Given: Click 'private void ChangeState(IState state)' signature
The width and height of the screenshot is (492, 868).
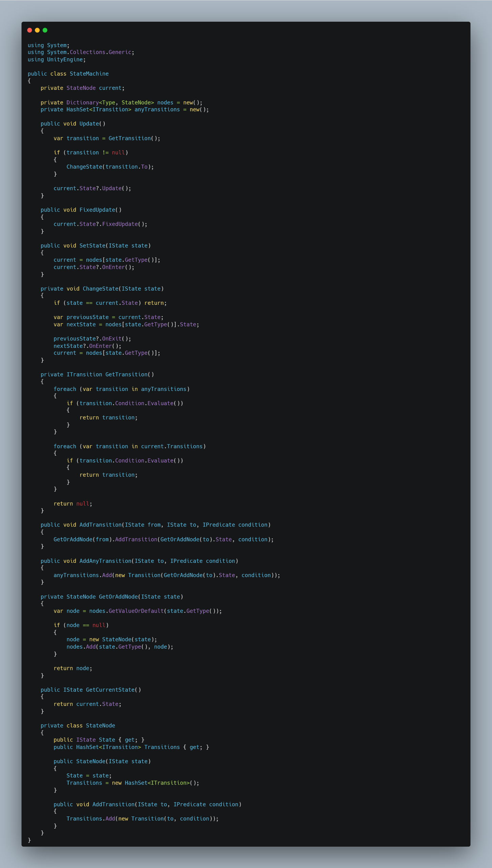Looking at the screenshot, I should 102,289.
